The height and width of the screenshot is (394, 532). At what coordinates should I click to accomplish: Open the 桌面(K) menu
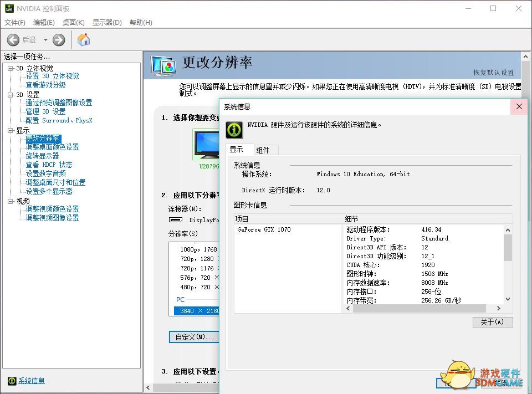(74, 22)
